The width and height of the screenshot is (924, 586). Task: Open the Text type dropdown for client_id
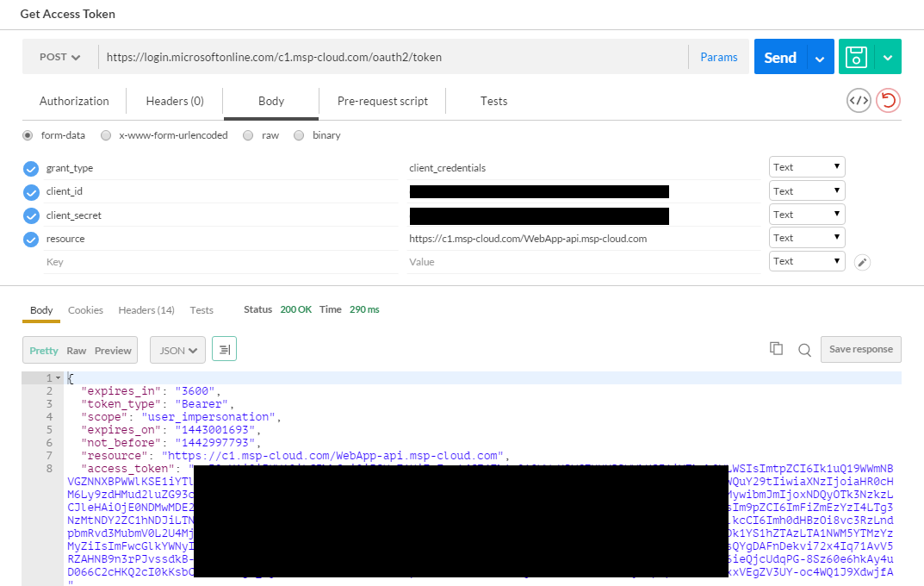click(807, 190)
